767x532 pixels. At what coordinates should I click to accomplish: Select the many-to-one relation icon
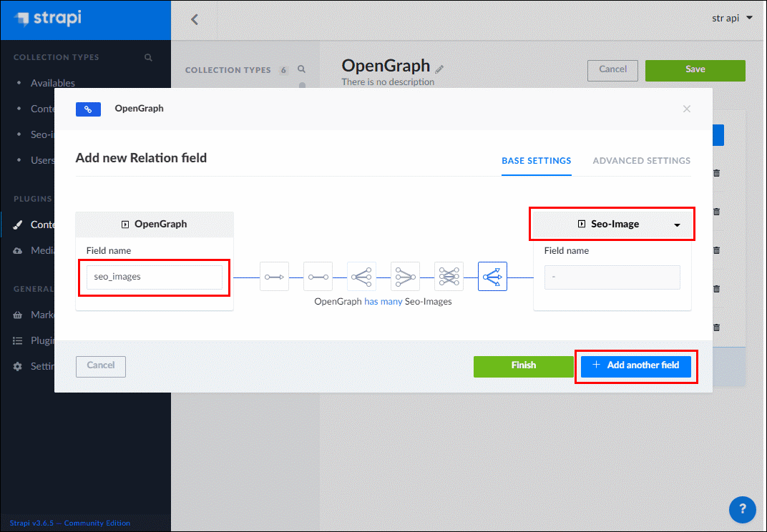coord(405,277)
